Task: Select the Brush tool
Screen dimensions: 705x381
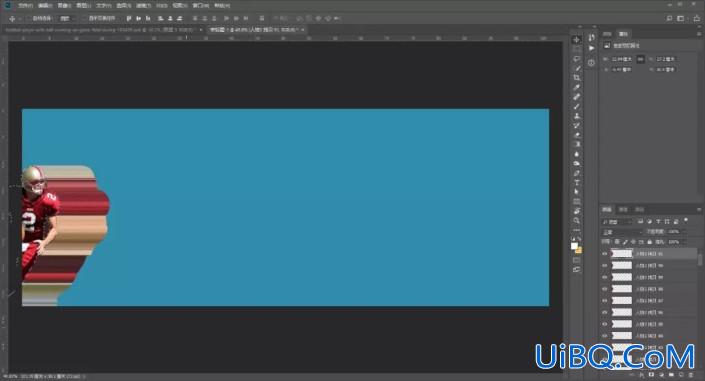Action: coord(576,107)
